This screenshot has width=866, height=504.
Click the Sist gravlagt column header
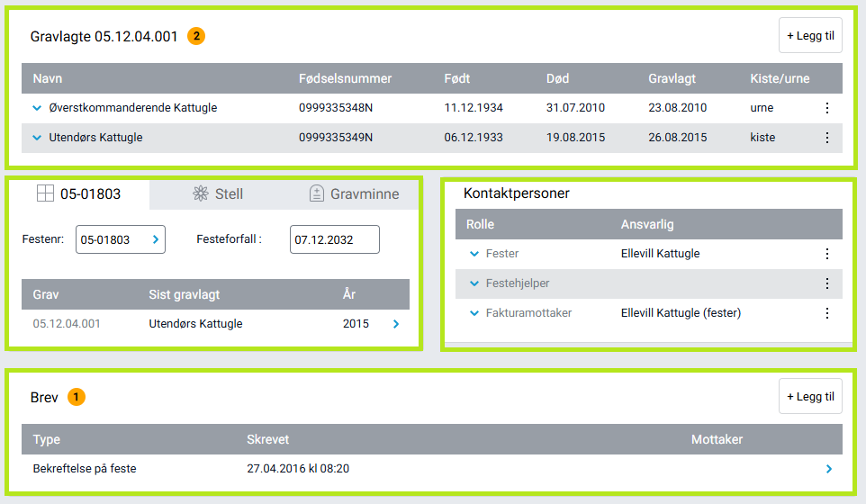[x=184, y=294]
